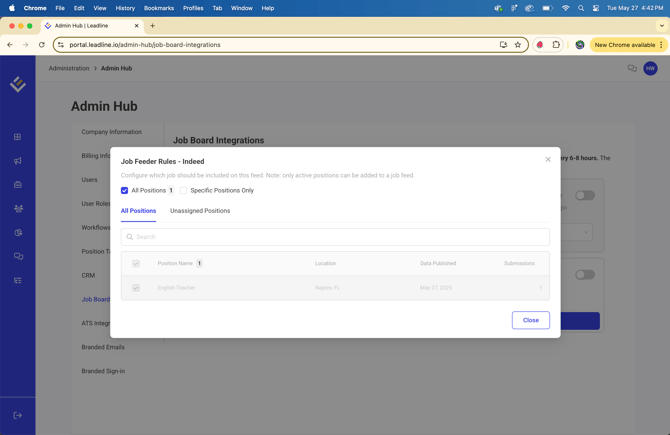Open the Chrome extensions puzzle icon
The image size is (670, 435).
click(556, 44)
